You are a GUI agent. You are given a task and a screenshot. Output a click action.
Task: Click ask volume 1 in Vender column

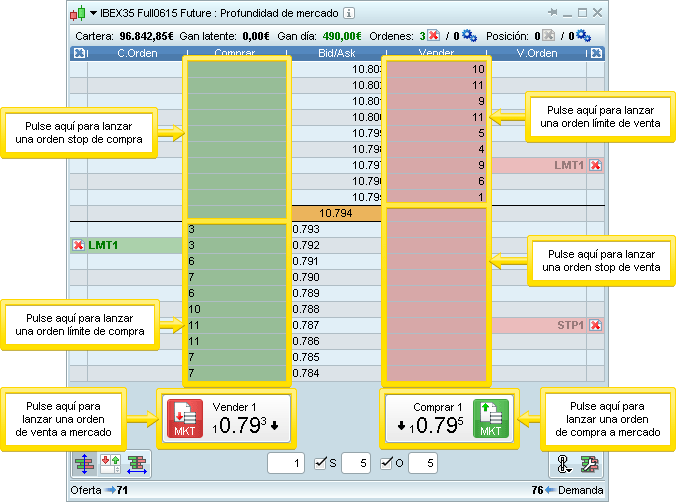tap(436, 197)
